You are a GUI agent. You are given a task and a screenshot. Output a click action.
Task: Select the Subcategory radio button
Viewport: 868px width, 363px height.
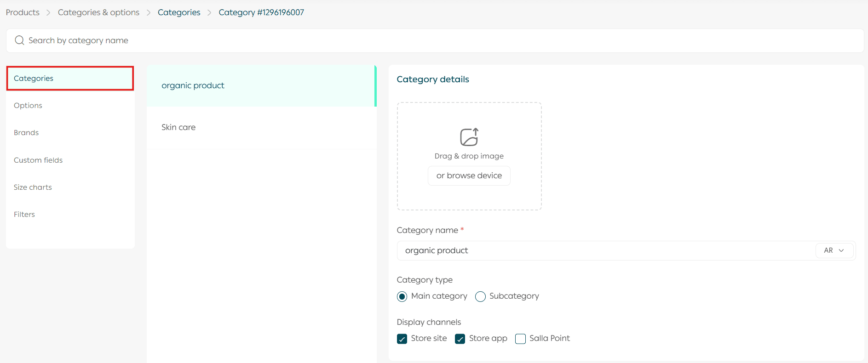point(480,296)
